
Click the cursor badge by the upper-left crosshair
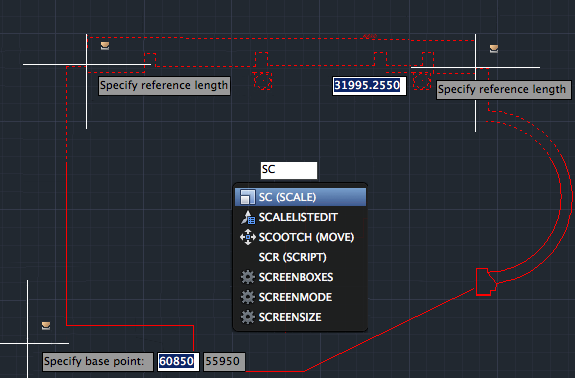click(105, 45)
